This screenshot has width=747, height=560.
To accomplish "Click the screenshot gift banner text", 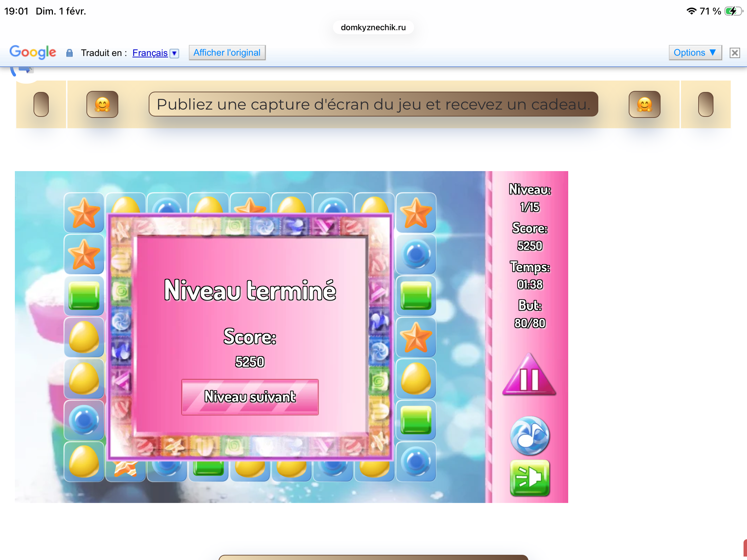I will coord(373,104).
